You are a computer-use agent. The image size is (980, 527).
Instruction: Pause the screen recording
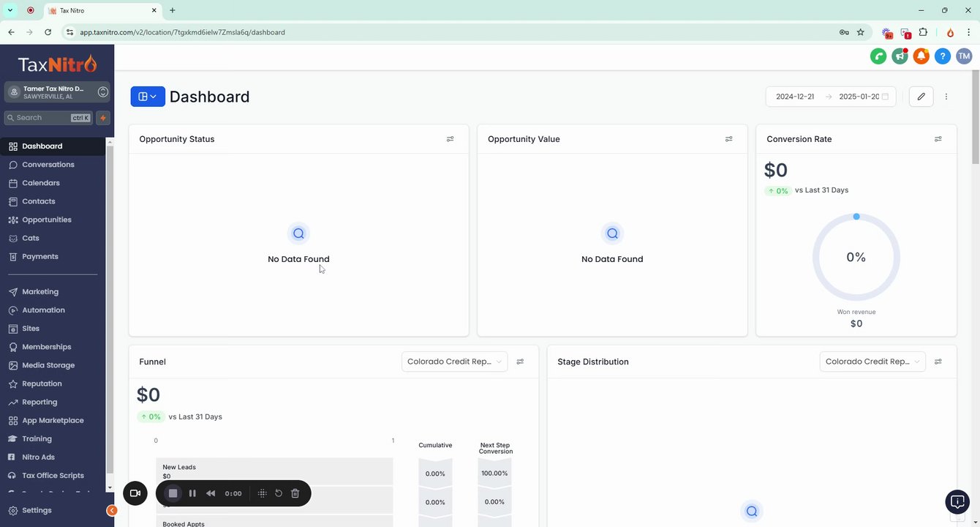click(x=192, y=493)
